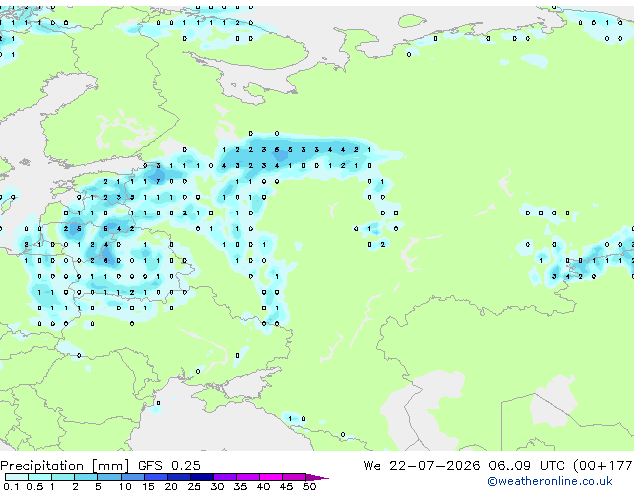Click the '(00+177' forecast offset text
Viewport: 634px width, 490px height.
tap(603, 466)
